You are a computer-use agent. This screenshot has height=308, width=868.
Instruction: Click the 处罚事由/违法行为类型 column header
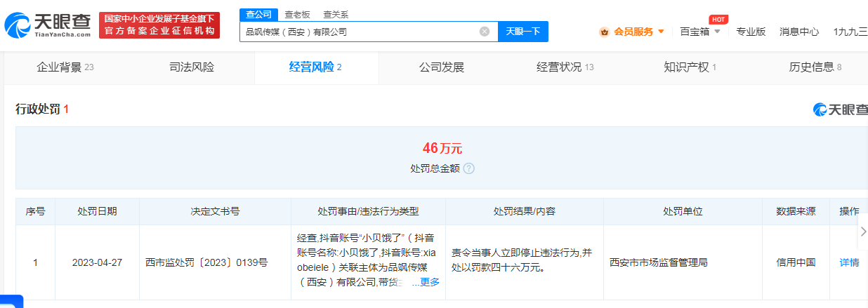point(368,211)
